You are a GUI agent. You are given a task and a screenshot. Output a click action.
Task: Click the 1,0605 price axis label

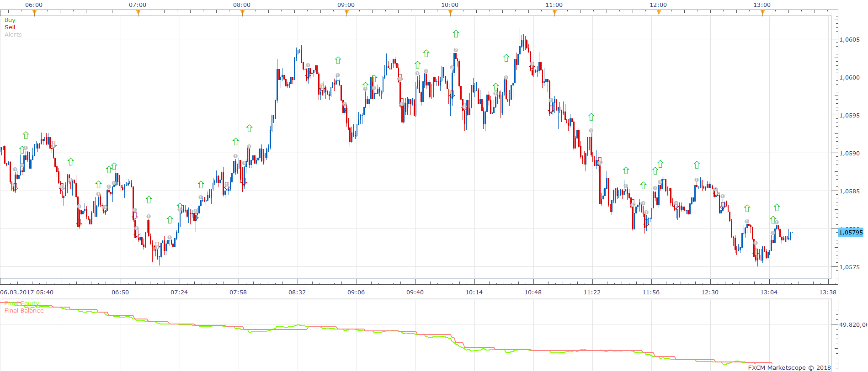[849, 40]
